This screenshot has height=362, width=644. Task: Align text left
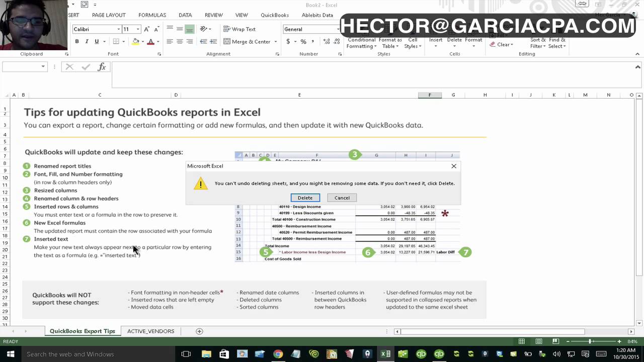tap(170, 42)
